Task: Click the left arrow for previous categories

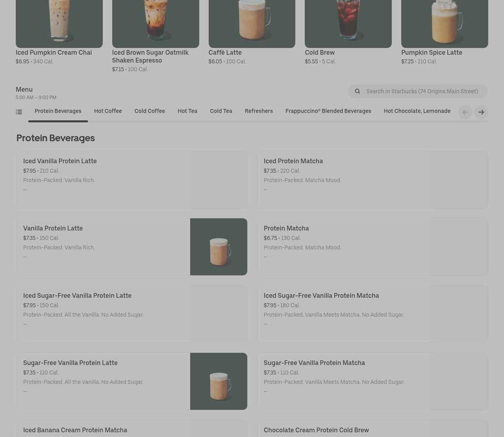Action: pyautogui.click(x=465, y=112)
